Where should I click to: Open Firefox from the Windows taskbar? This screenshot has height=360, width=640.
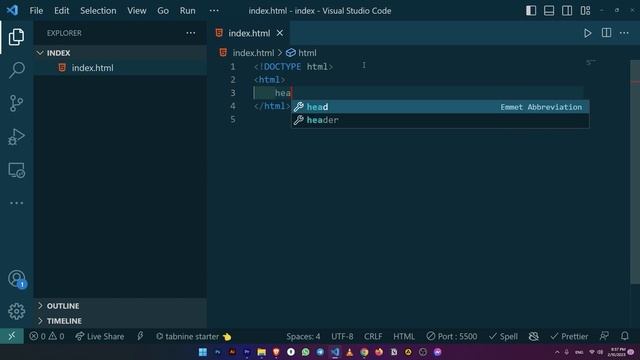tap(379, 352)
